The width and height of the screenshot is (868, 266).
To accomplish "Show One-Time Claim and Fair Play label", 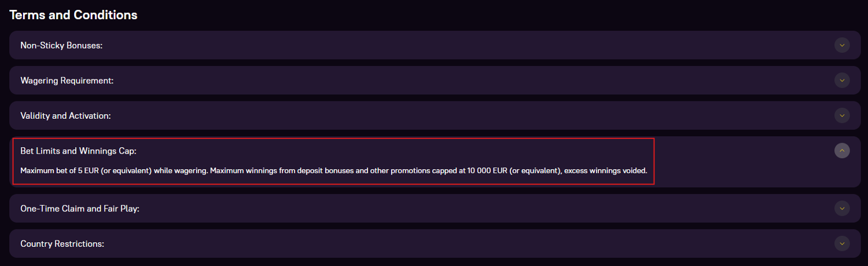I will 80,209.
